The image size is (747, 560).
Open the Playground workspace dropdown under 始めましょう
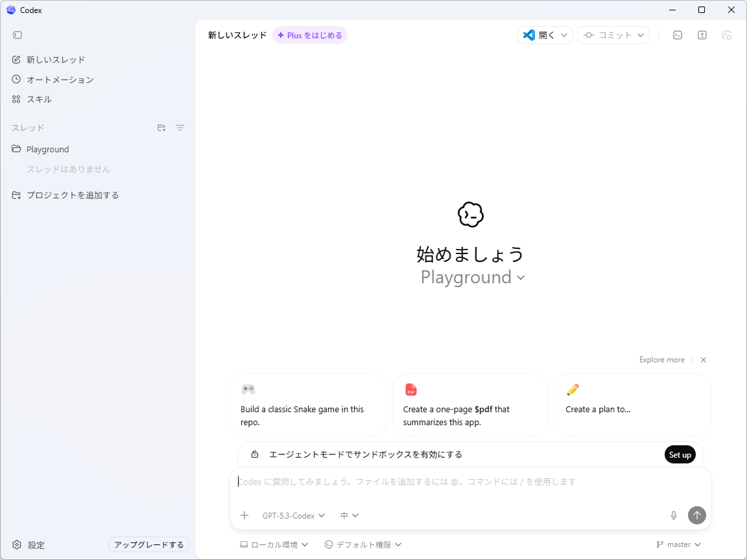pos(471,277)
